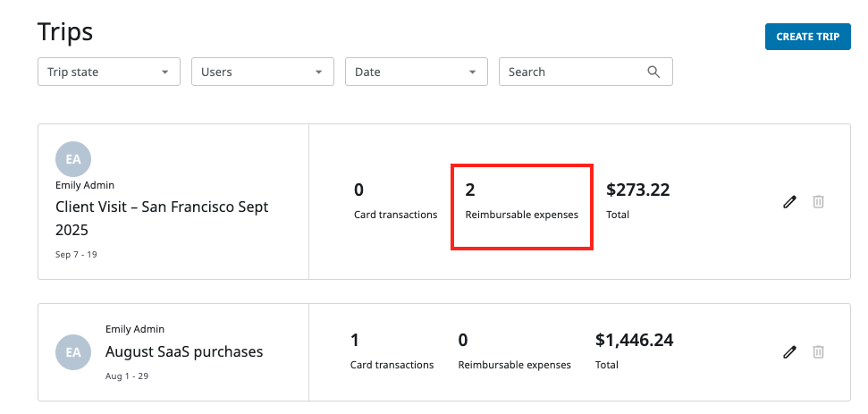Open the Date filter dropdown
The height and width of the screenshot is (414, 868).
[x=416, y=72]
